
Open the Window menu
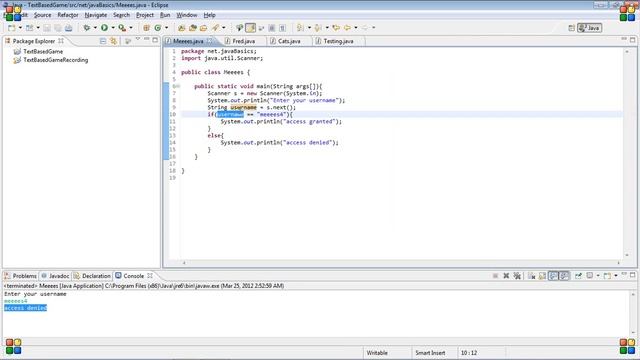pos(187,15)
